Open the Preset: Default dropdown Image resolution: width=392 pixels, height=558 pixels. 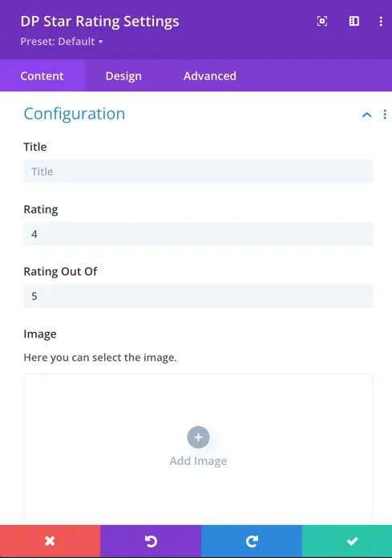(x=62, y=42)
